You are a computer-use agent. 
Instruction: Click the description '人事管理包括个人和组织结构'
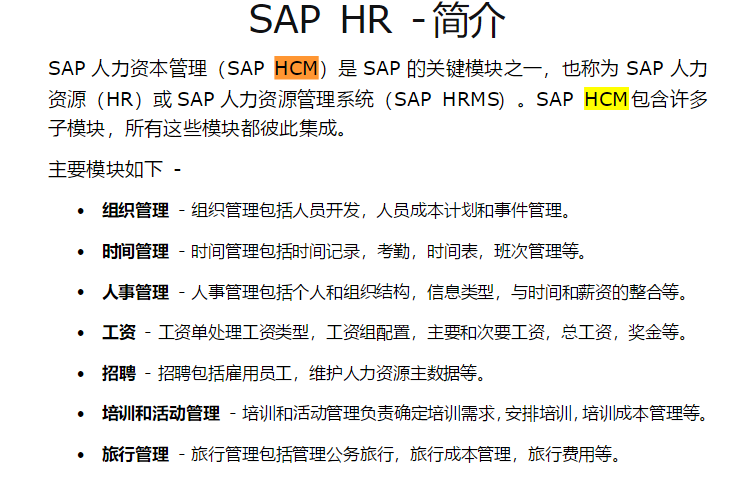(300, 292)
